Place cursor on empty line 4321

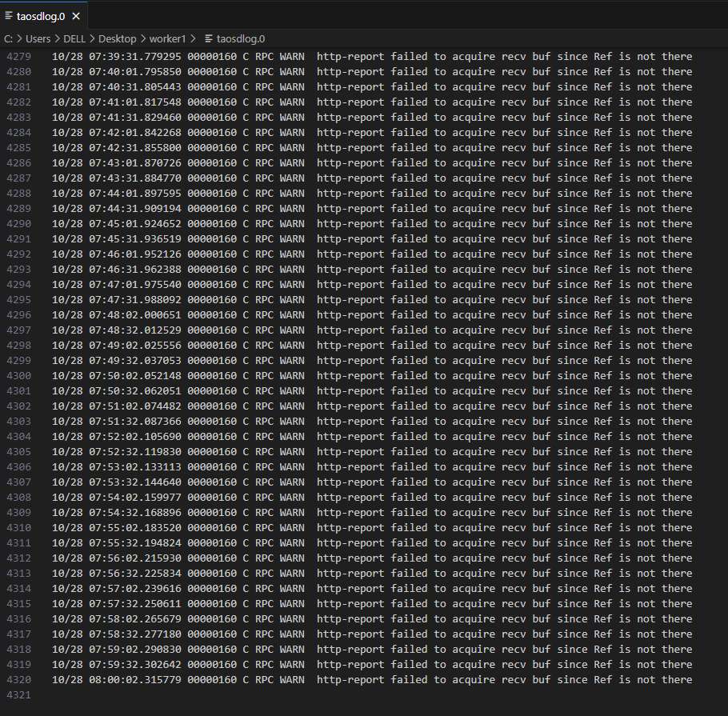click(320, 695)
